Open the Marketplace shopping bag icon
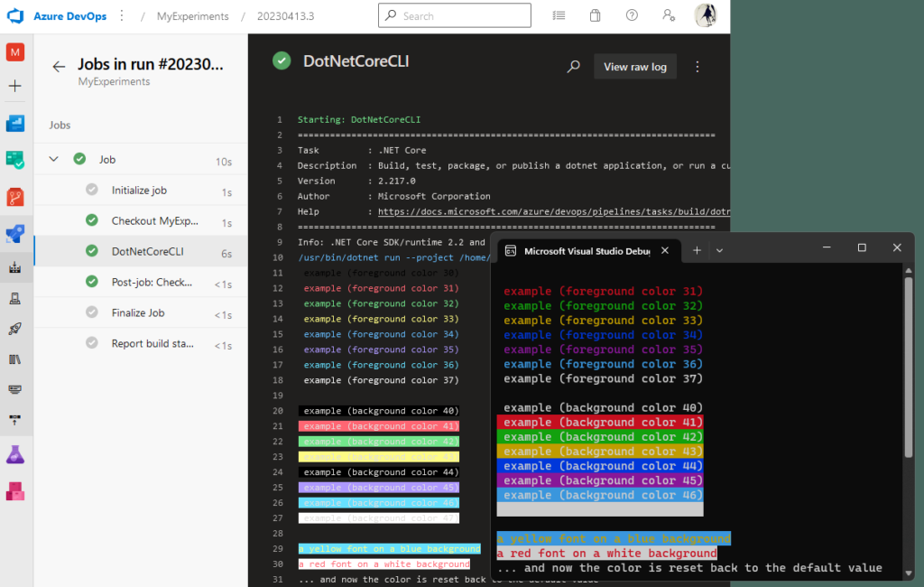924x587 pixels. point(595,15)
